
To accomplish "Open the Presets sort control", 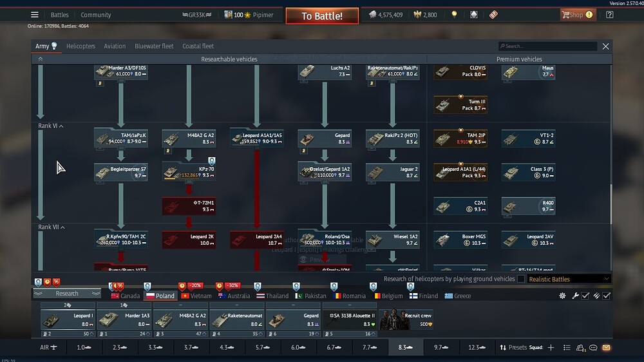I will pyautogui.click(x=513, y=348).
